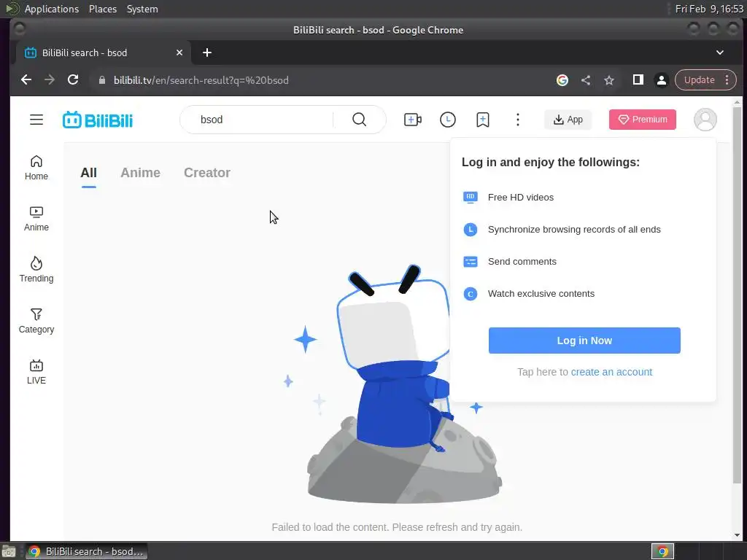Go to Home in sidebar
The image size is (747, 560).
[36, 168]
